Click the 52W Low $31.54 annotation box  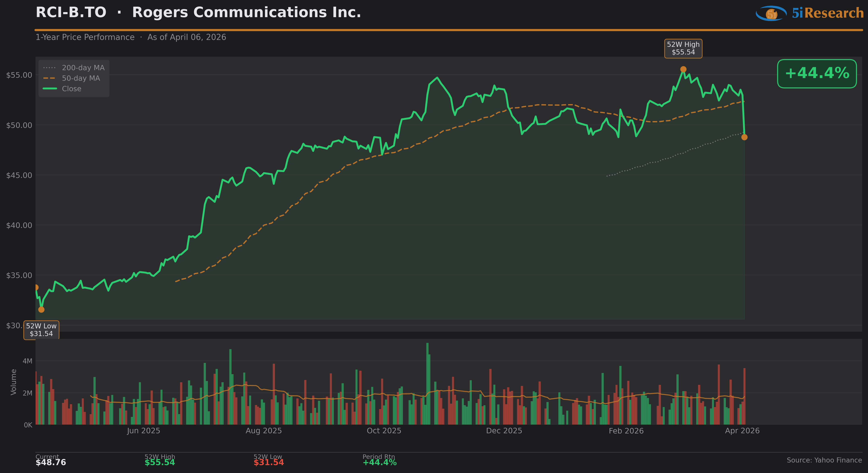41,330
